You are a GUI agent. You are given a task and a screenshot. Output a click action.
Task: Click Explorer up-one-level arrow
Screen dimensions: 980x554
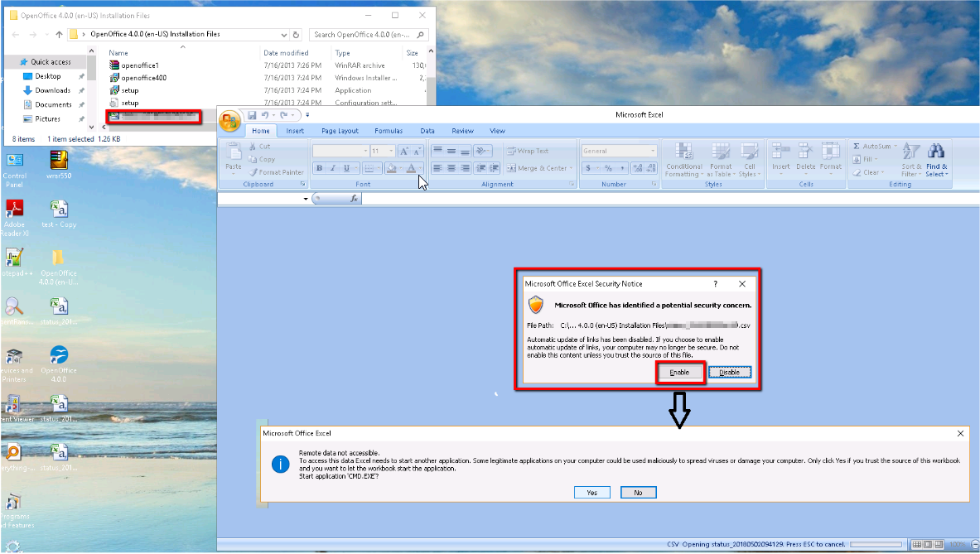(59, 34)
